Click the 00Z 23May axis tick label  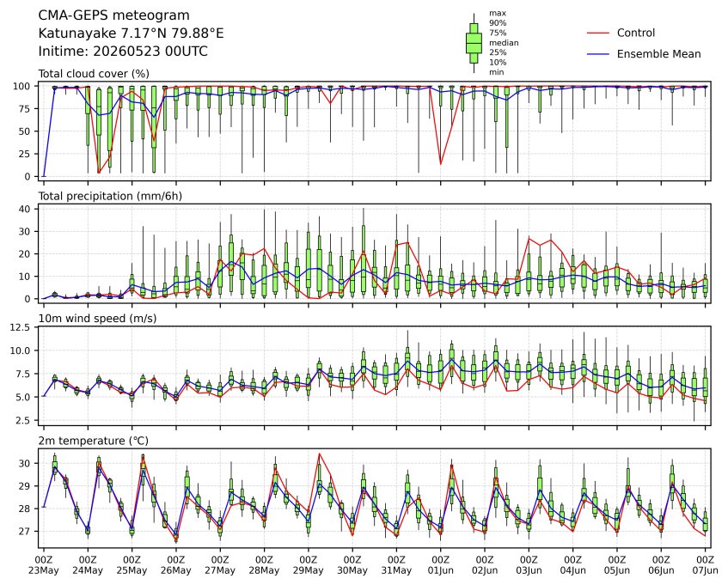coord(44,565)
